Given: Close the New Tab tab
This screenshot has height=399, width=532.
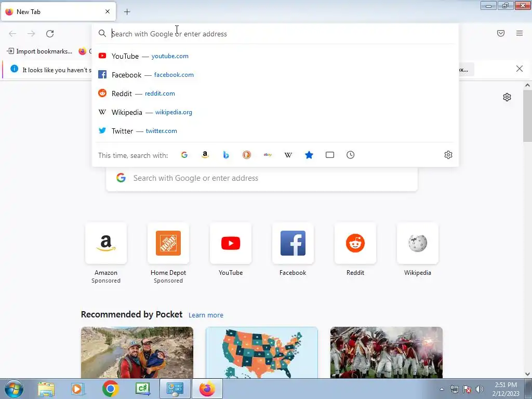Looking at the screenshot, I should coord(108,11).
